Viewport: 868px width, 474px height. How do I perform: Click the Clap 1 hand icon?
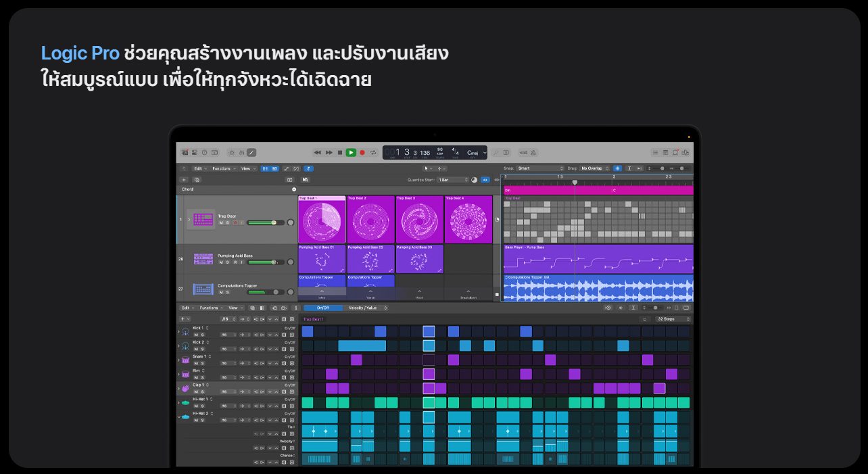(x=185, y=388)
